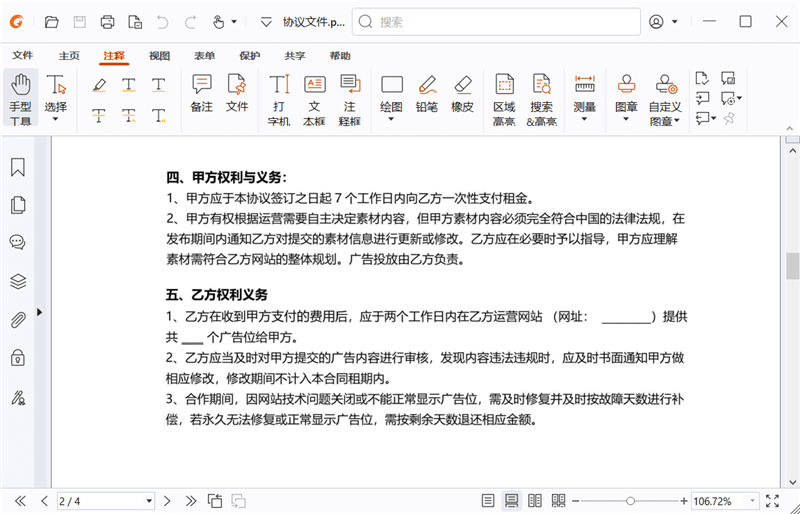Switch to the 主页 tab
This screenshot has height=514, width=800.
pos(69,56)
